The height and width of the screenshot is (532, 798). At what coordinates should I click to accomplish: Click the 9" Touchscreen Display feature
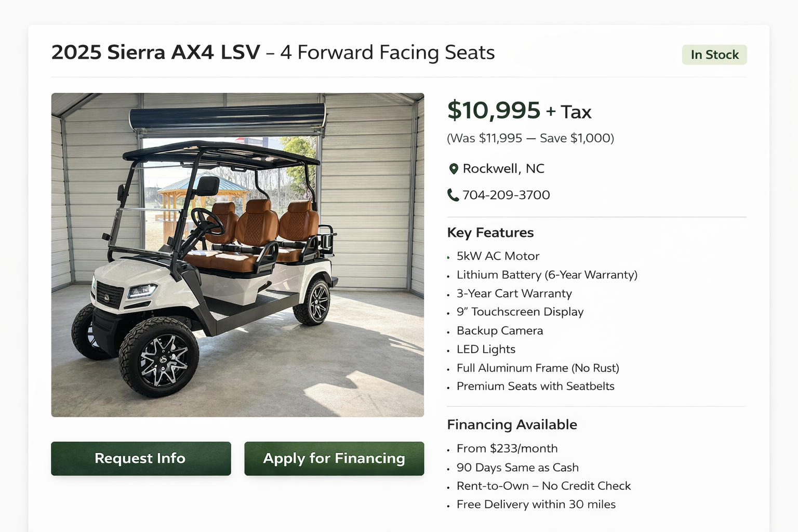pos(520,312)
